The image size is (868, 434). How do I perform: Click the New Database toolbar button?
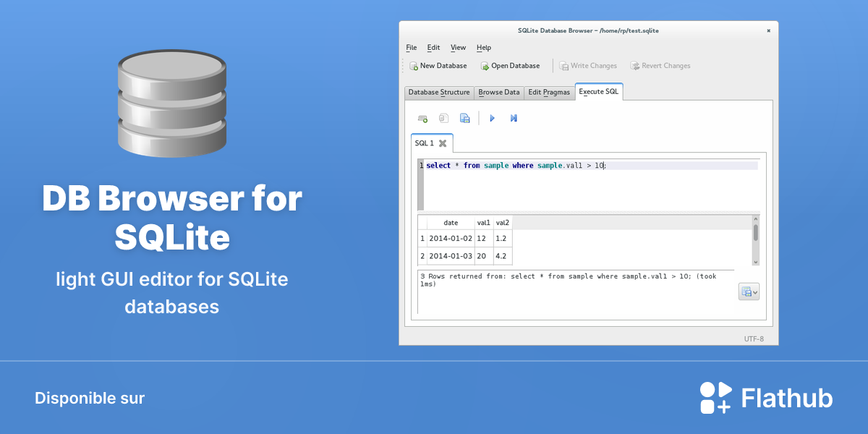point(438,66)
